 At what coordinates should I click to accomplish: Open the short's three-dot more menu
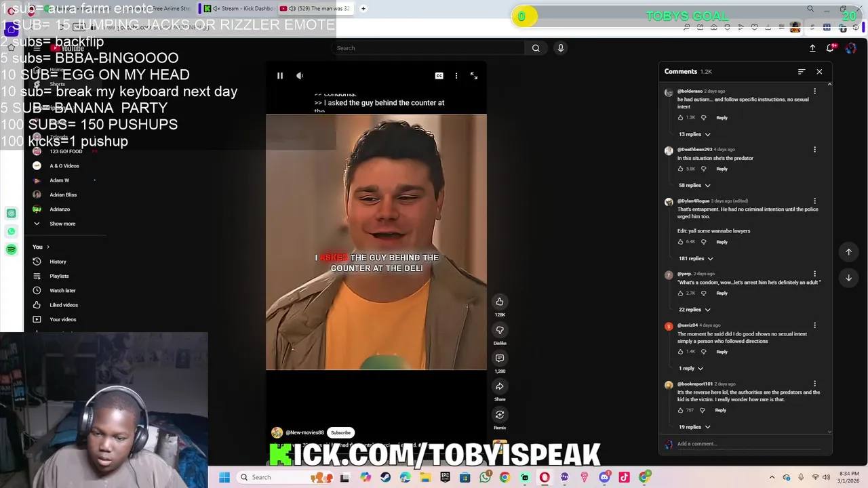(456, 76)
